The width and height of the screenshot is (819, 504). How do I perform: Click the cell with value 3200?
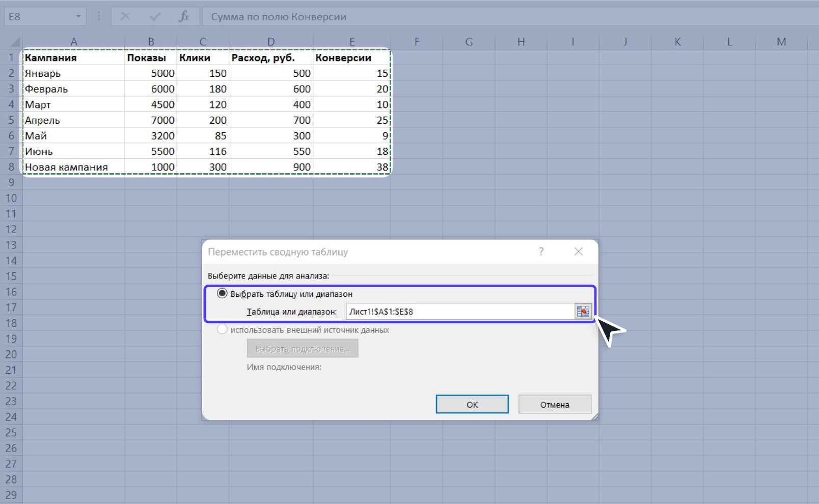click(151, 135)
